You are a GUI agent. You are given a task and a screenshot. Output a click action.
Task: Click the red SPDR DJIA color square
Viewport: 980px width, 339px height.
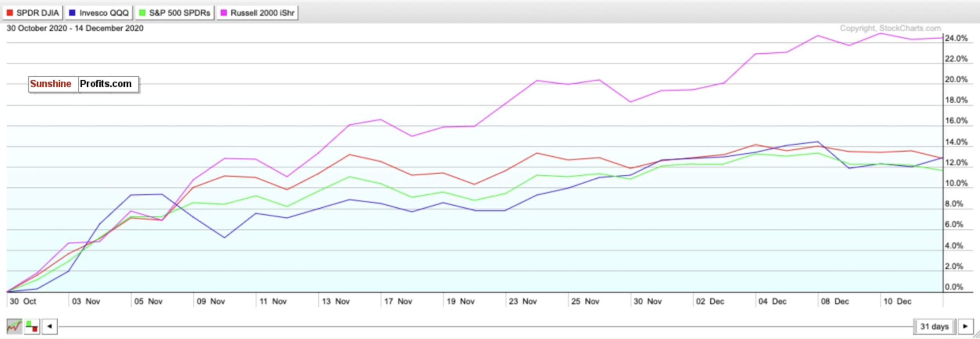pyautogui.click(x=10, y=13)
